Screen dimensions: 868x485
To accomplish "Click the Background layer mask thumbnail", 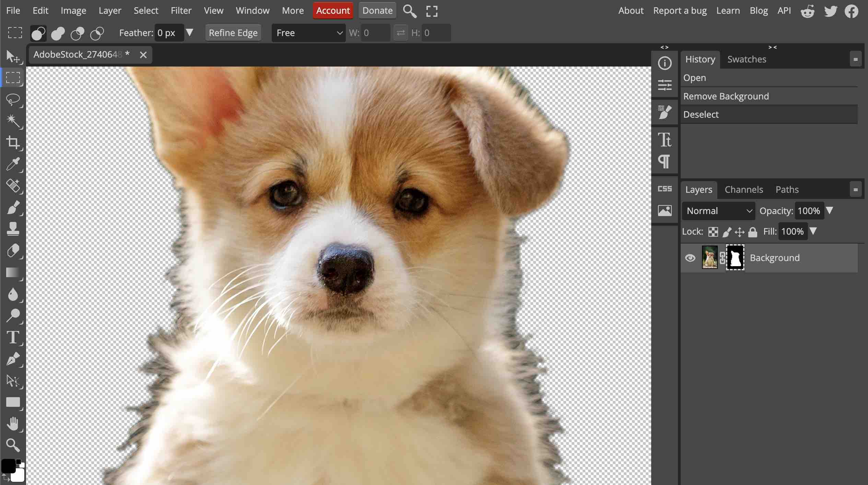I will [735, 258].
